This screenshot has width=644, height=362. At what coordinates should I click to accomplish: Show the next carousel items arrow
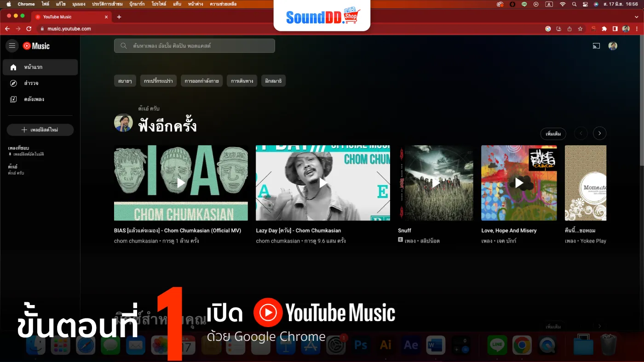(x=599, y=134)
